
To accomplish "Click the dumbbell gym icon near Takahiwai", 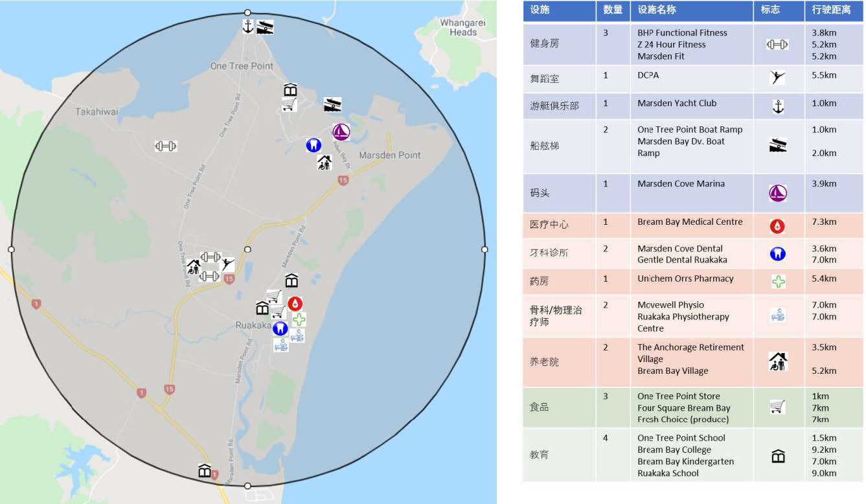I will (166, 146).
